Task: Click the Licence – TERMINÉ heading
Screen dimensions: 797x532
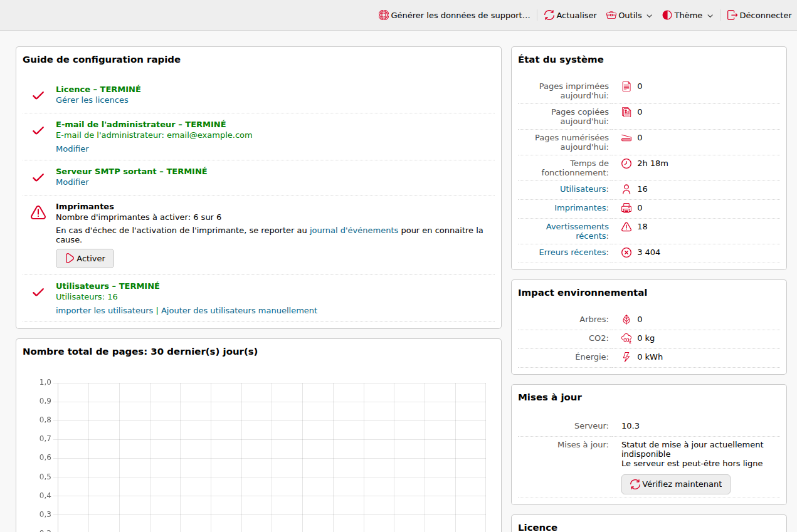Action: (98, 90)
